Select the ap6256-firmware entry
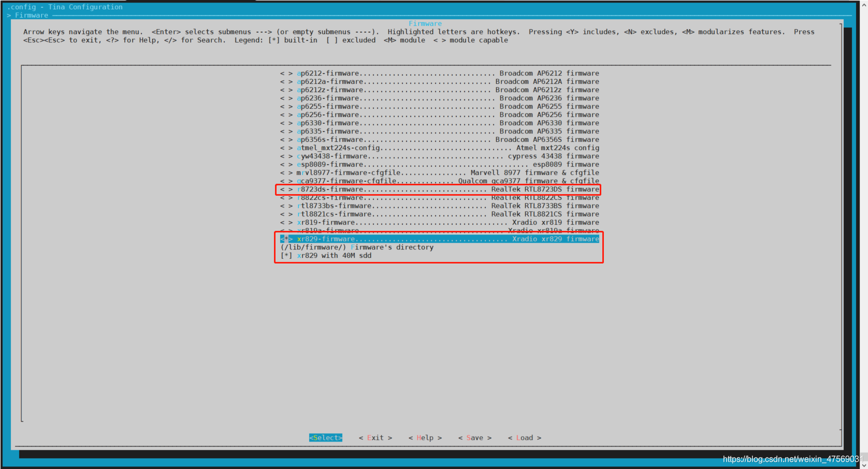The image size is (868, 469). (440, 115)
